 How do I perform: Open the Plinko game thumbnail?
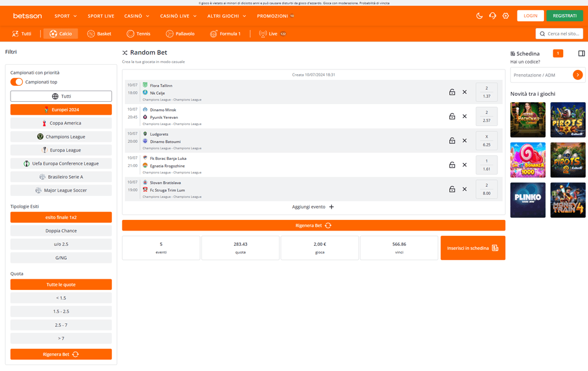[x=527, y=200]
